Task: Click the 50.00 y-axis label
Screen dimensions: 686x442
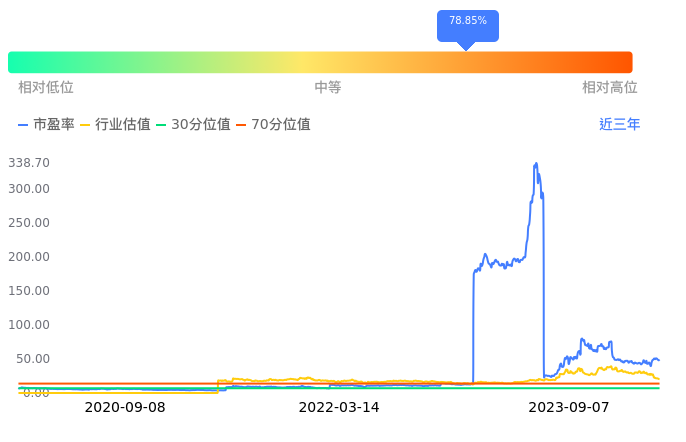Action: (32, 359)
